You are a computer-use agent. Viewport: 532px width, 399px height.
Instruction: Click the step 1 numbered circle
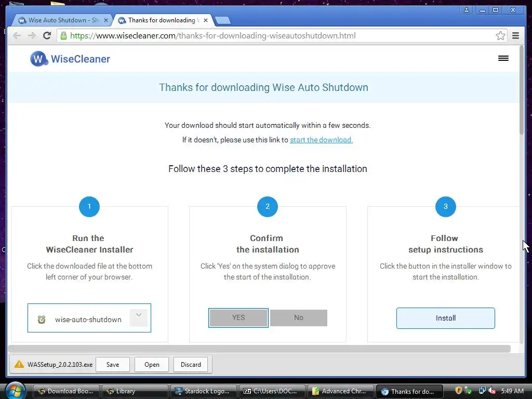tap(89, 206)
